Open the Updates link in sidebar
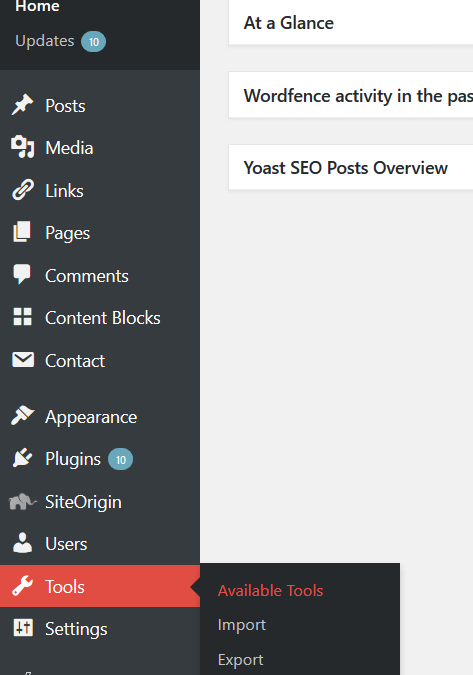 coord(45,41)
